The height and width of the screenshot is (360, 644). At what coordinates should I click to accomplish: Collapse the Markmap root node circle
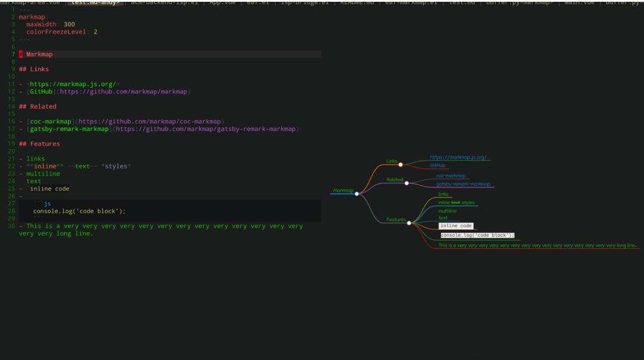tap(357, 193)
